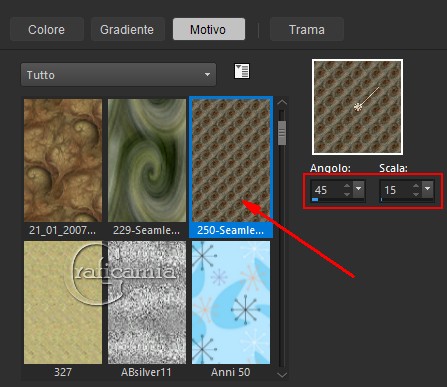Click the pattern list scrollbar thumb
Viewport: 447px width, 387px height.
[x=282, y=133]
